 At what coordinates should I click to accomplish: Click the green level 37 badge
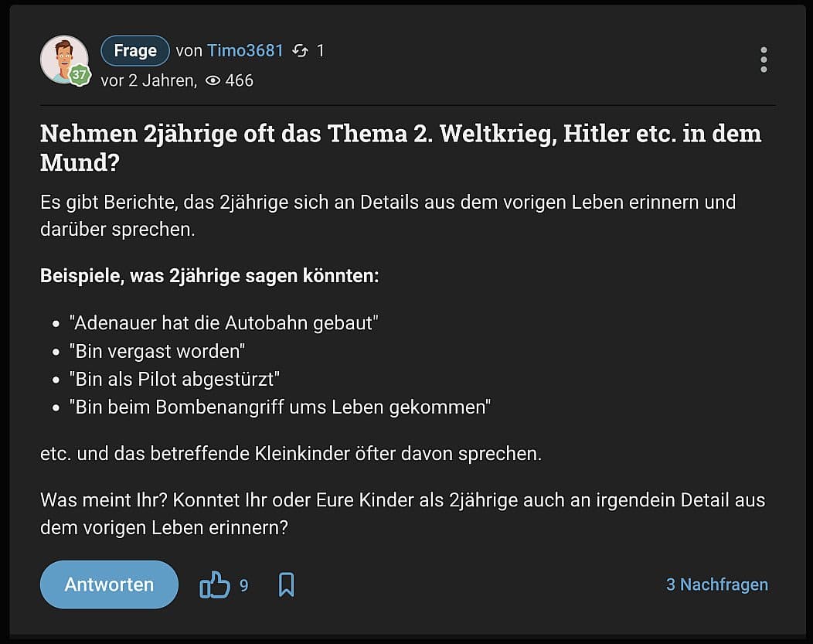tap(79, 75)
